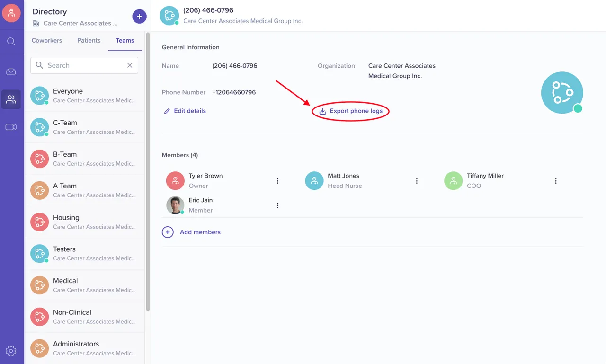Click Tyler Brown's avatar
Screen dimensions: 606x364
[175, 181]
